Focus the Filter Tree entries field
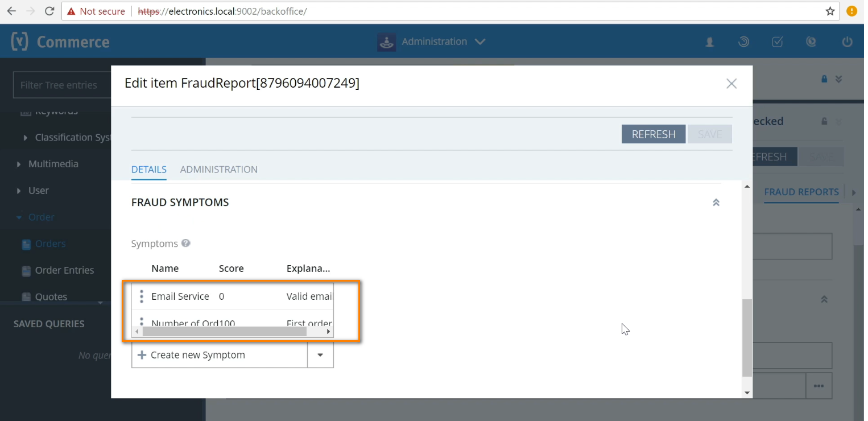This screenshot has width=868, height=421. (62, 85)
